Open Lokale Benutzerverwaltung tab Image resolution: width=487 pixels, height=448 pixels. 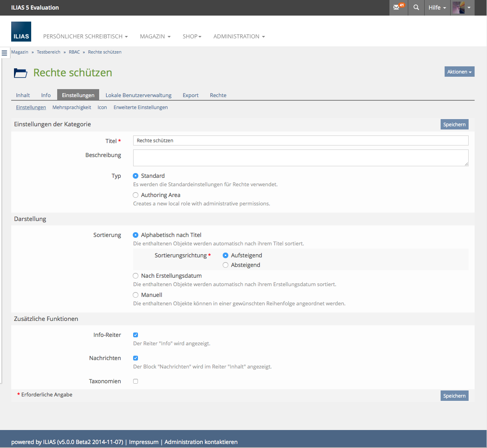138,95
